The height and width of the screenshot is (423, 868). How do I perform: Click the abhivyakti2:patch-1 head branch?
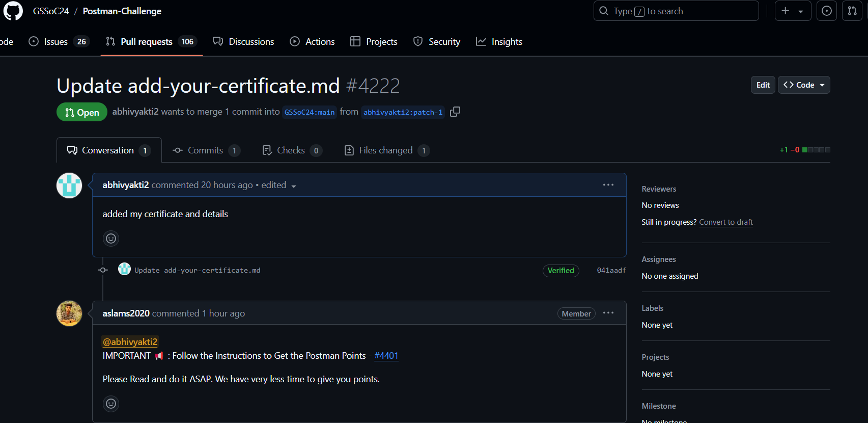[x=403, y=112]
